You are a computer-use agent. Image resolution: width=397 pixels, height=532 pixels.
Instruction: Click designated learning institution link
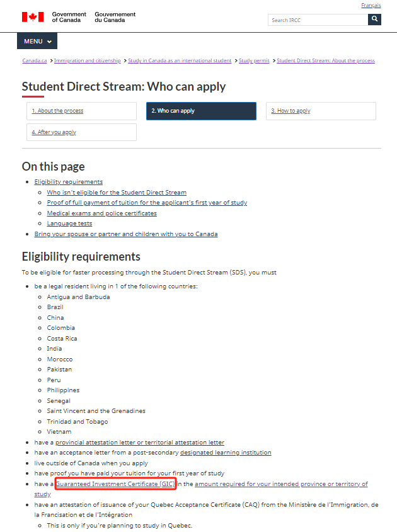point(226,453)
